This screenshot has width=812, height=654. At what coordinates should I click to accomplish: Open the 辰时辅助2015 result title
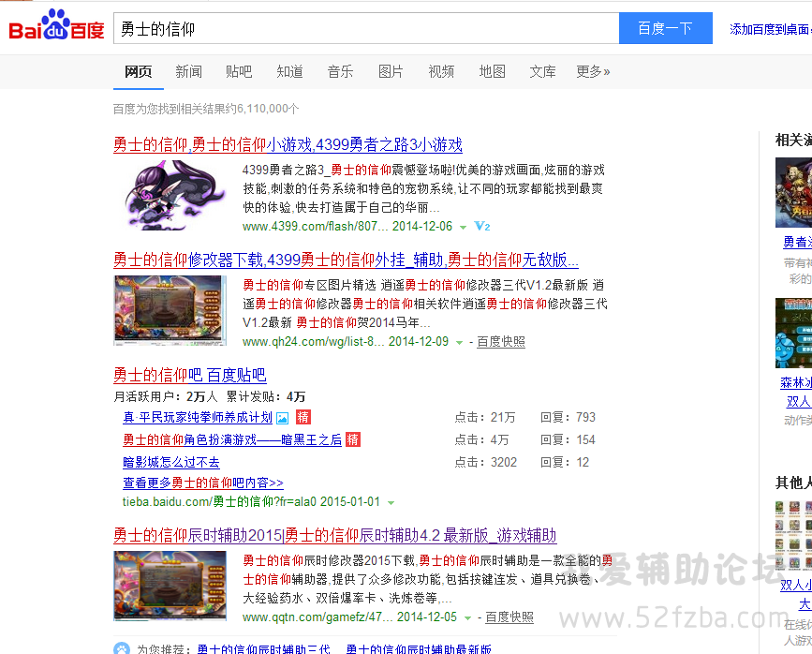point(334,535)
